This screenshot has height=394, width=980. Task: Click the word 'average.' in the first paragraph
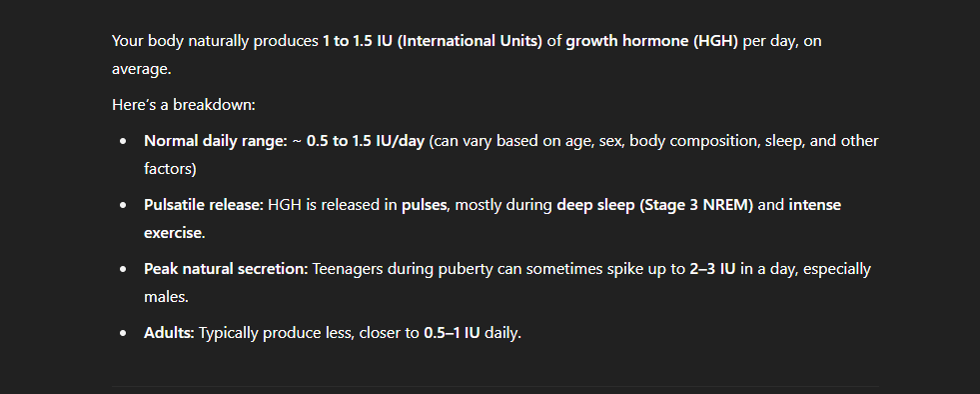click(x=141, y=69)
